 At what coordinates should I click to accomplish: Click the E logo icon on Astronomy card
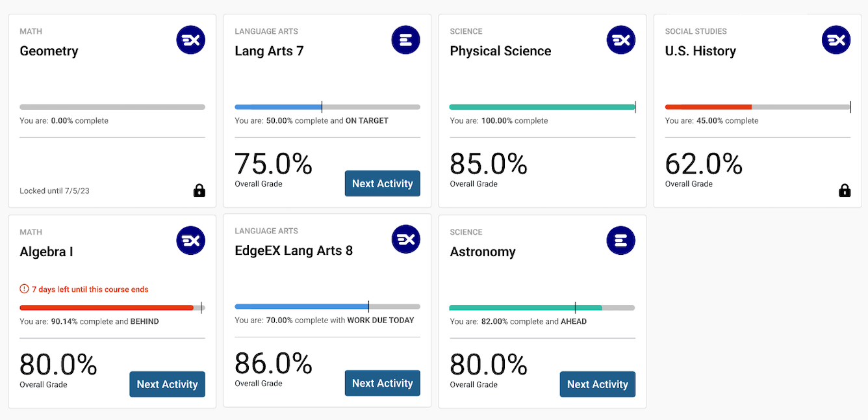coord(620,241)
